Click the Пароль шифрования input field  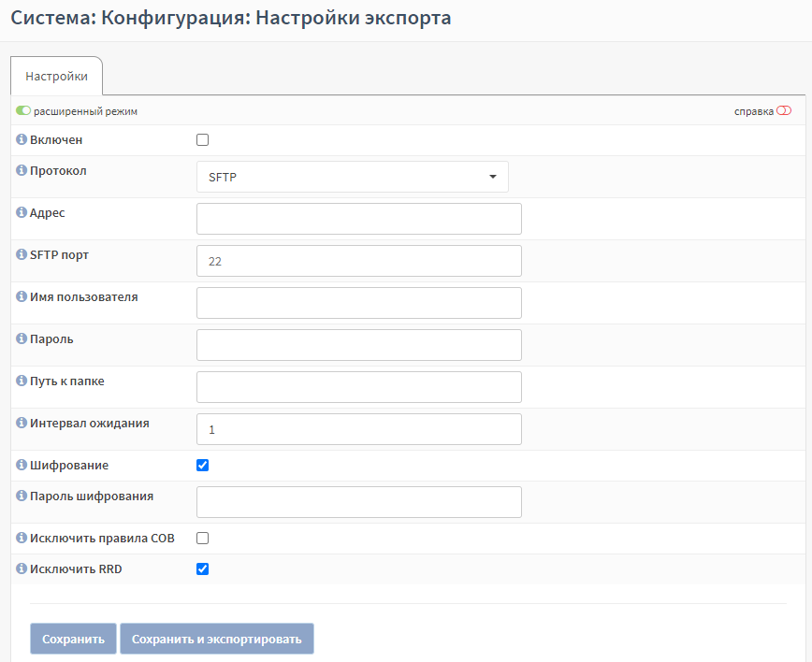(359, 502)
